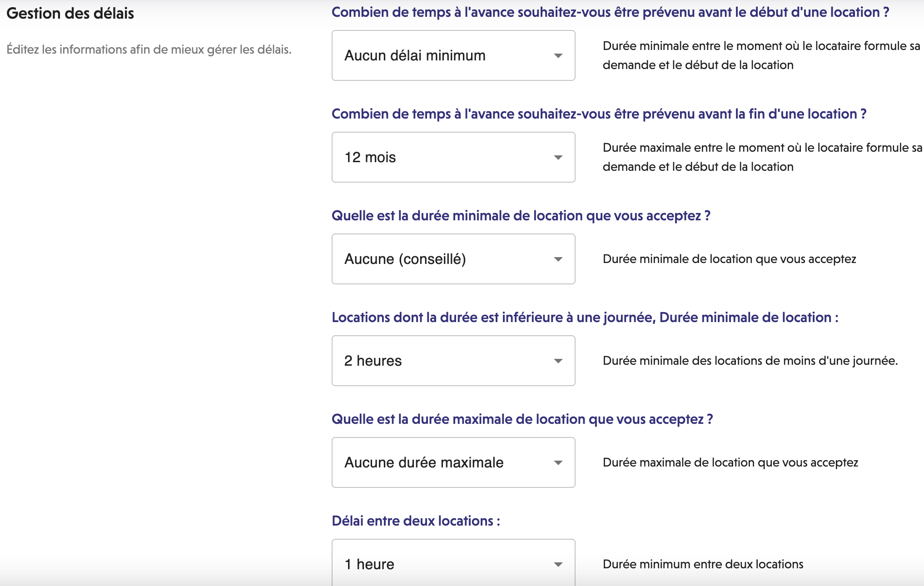Click the 'Durée maximale entre le moment' description
Image resolution: width=924 pixels, height=586 pixels.
coord(762,157)
